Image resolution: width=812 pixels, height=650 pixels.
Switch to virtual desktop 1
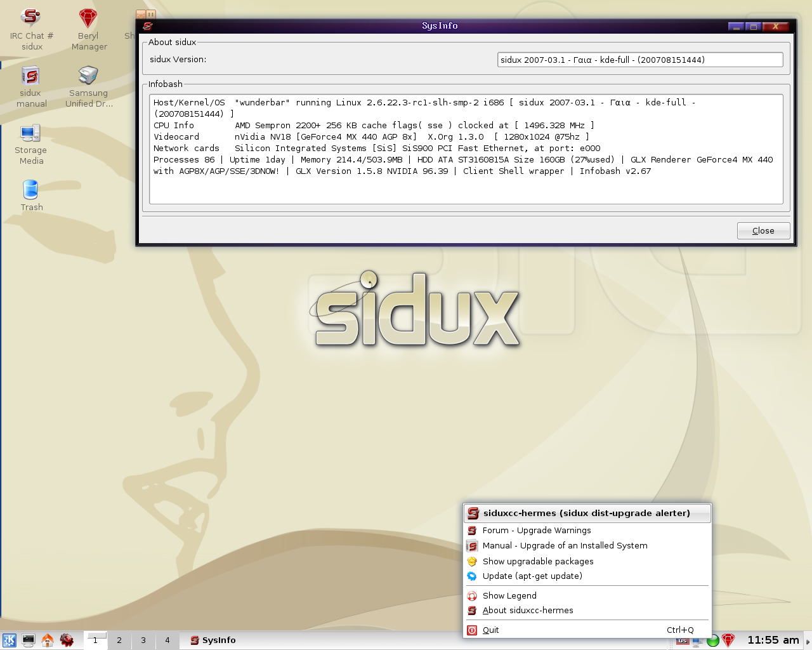pyautogui.click(x=95, y=640)
